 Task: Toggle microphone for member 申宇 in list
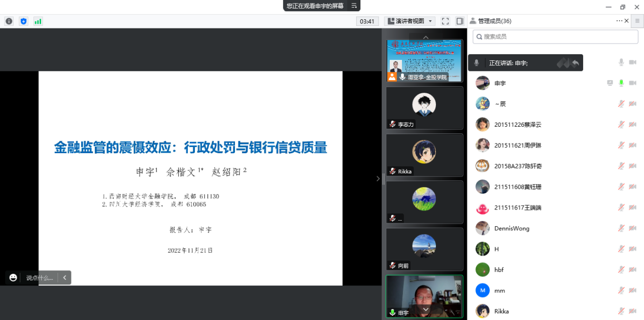621,83
